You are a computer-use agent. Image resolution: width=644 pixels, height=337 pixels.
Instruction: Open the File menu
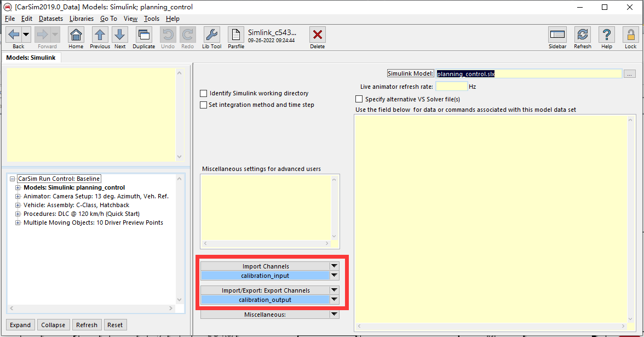click(x=10, y=19)
